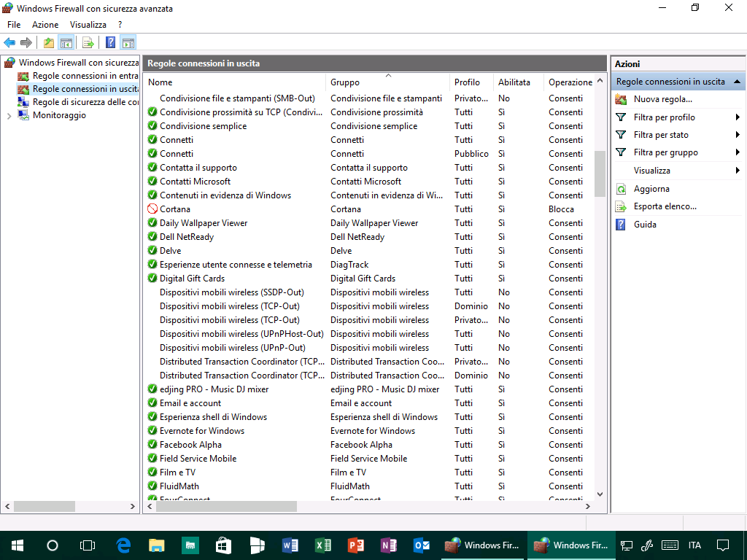The height and width of the screenshot is (560, 747).
Task: Open Outlook from the taskbar
Action: tap(422, 545)
